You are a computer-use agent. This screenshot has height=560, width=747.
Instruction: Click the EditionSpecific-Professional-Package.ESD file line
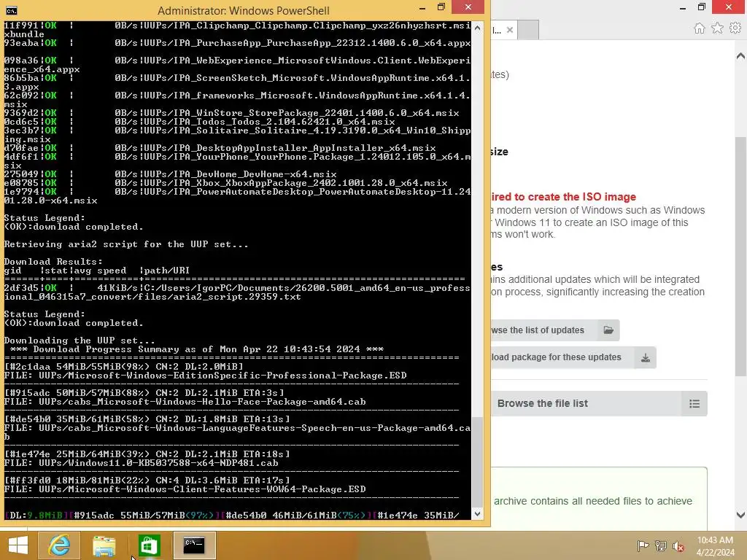pyautogui.click(x=205, y=376)
